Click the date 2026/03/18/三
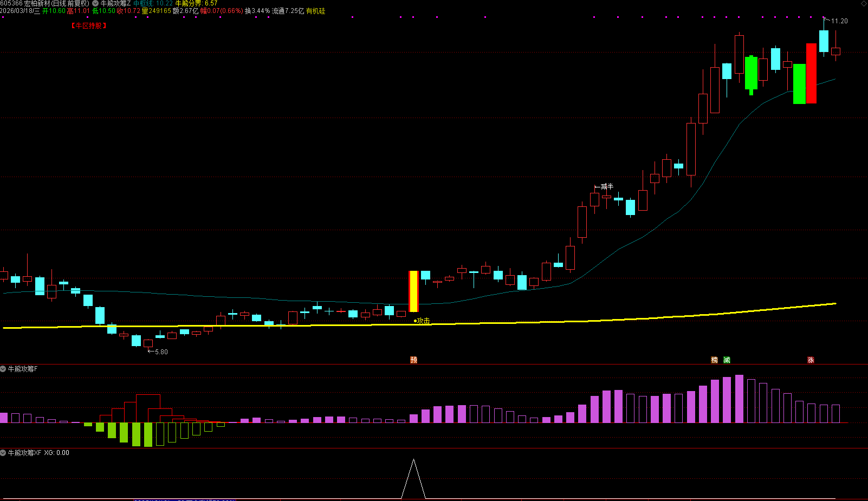This screenshot has width=868, height=501. [x=20, y=11]
